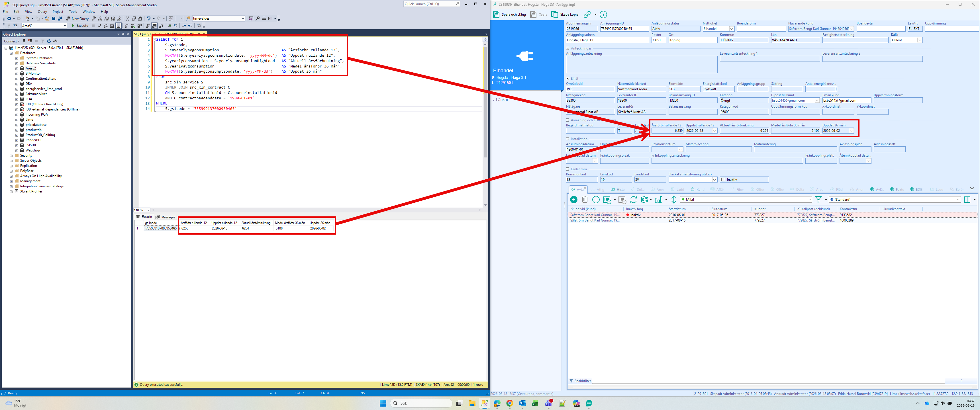980x410 pixels.
Task: Click the Refresh icon in Object Explorer toolbar
Action: pyautogui.click(x=49, y=41)
